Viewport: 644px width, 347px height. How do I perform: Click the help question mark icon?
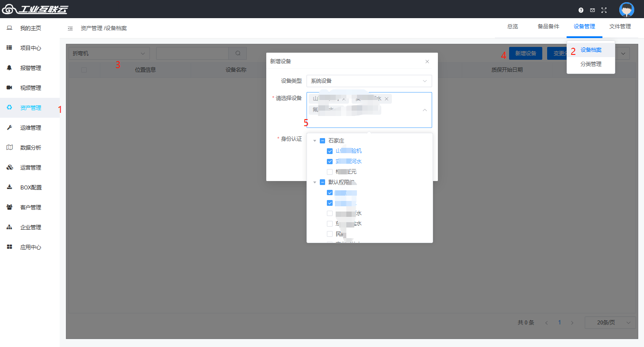tap(581, 10)
